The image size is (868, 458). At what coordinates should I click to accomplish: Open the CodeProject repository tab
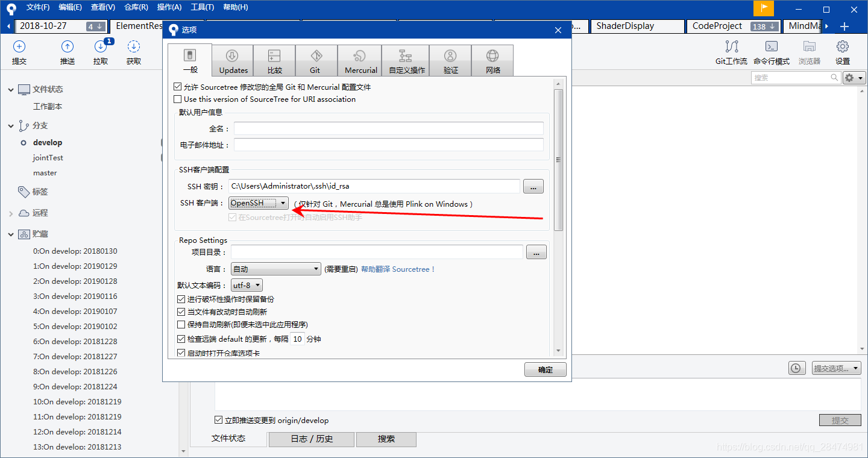[x=734, y=27]
